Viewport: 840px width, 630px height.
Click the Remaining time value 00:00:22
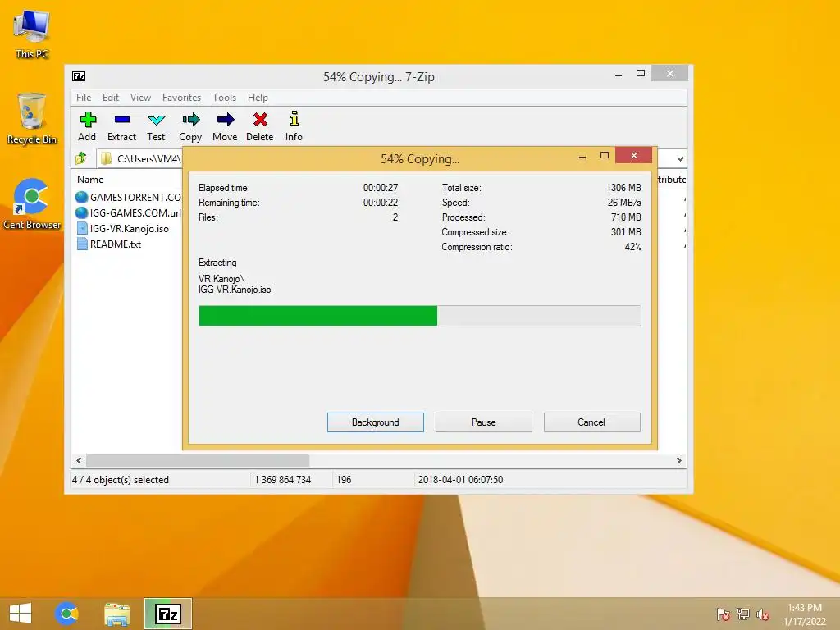[x=381, y=203]
